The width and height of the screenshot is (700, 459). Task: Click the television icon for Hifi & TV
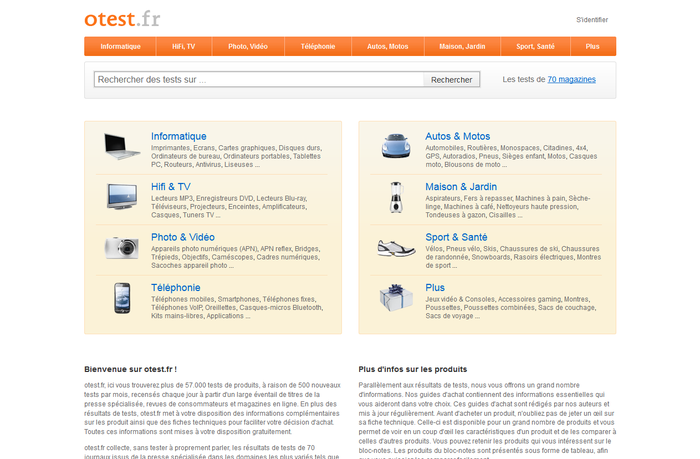click(122, 196)
